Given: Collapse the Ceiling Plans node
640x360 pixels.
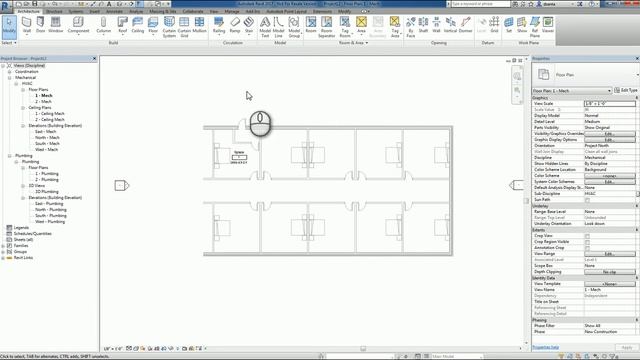Looking at the screenshot, I should click(23, 108).
